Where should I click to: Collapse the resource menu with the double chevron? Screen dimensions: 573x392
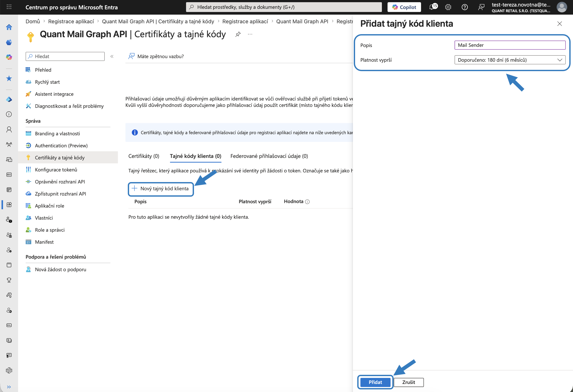(112, 56)
